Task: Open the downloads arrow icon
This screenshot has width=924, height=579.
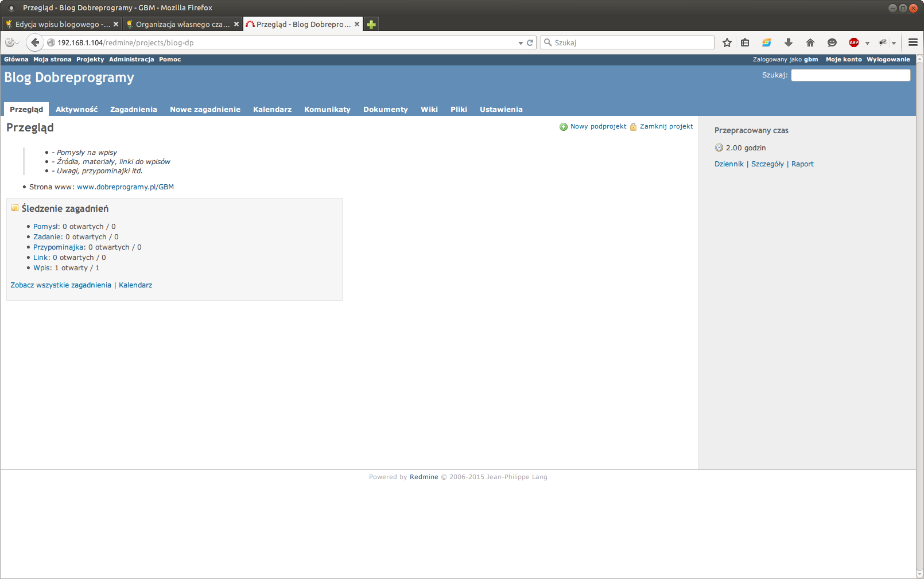Action: [x=789, y=42]
